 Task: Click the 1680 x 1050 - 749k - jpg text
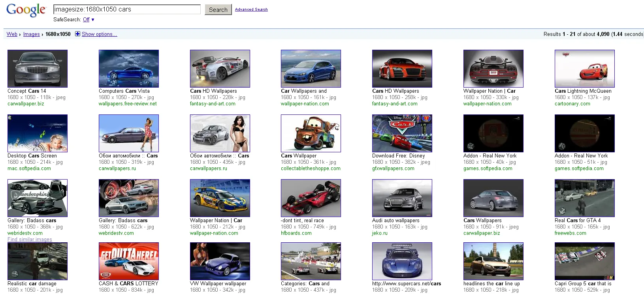(x=309, y=227)
